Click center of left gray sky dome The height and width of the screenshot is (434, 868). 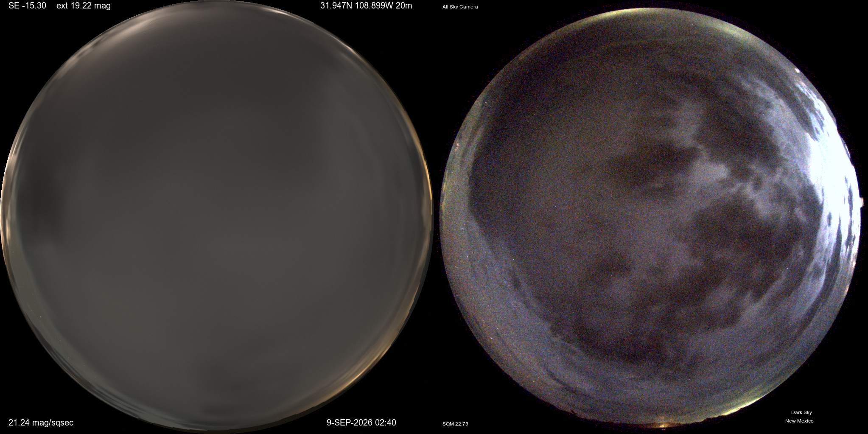coord(216,216)
